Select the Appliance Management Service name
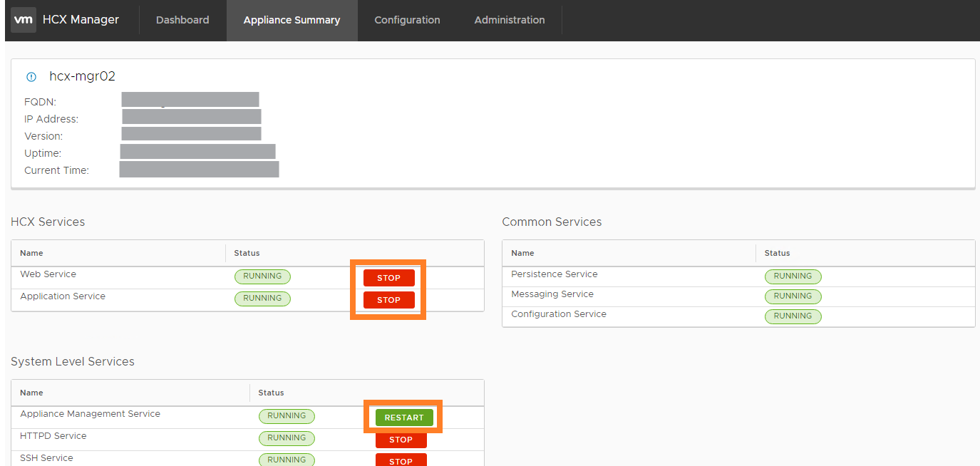980x466 pixels. (x=90, y=414)
